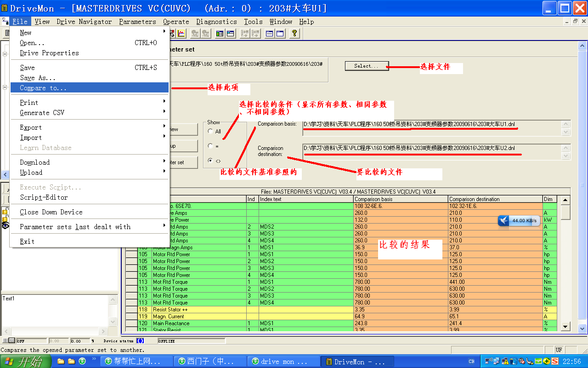Click the DriveMon application icon in title bar
Screen dimensions: 588x368
tap(5, 8)
